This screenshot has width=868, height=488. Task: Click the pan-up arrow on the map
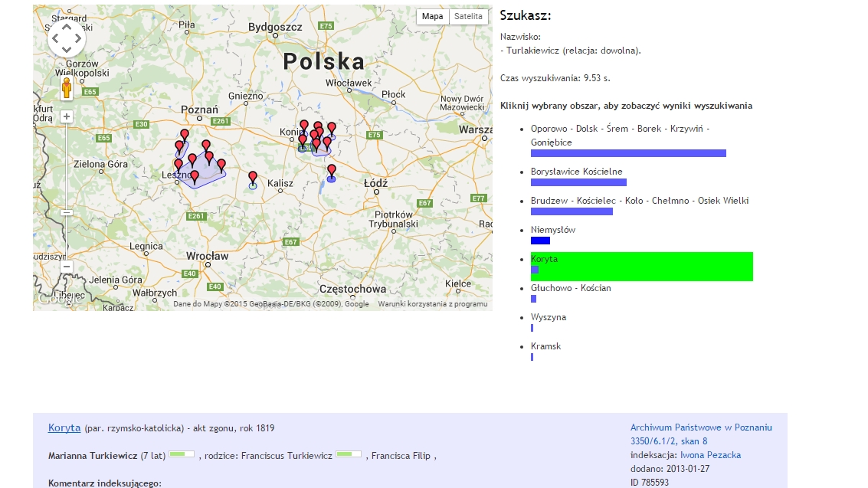coord(67,25)
